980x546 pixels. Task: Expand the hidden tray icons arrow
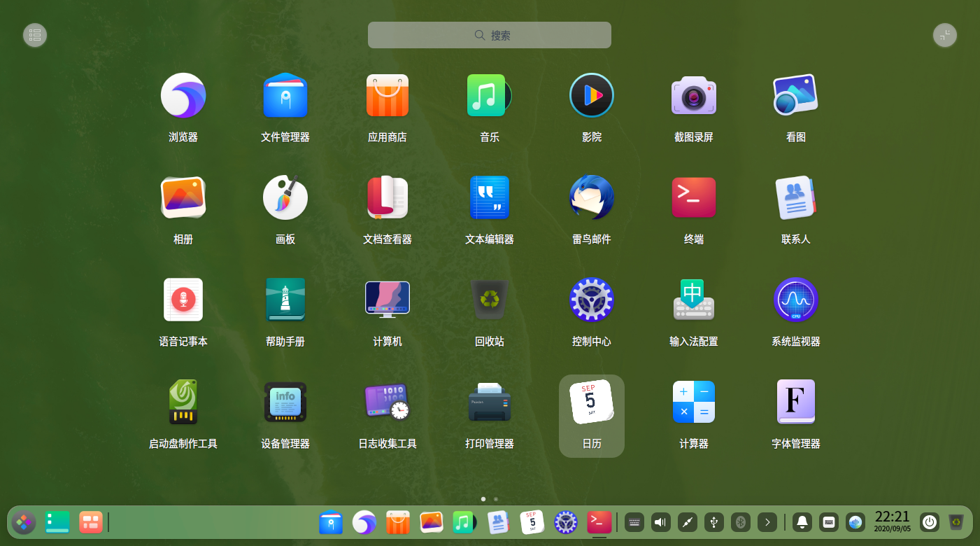tap(767, 522)
